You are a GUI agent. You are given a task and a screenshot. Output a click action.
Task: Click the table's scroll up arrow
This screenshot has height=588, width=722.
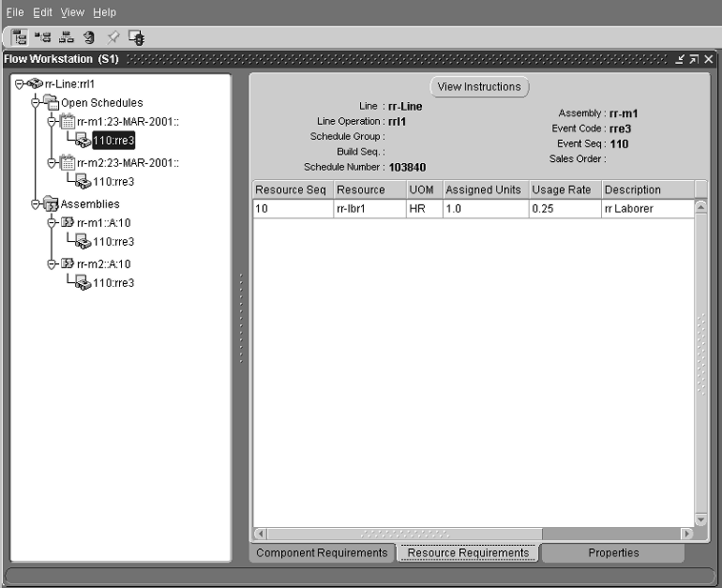pyautogui.click(x=701, y=207)
